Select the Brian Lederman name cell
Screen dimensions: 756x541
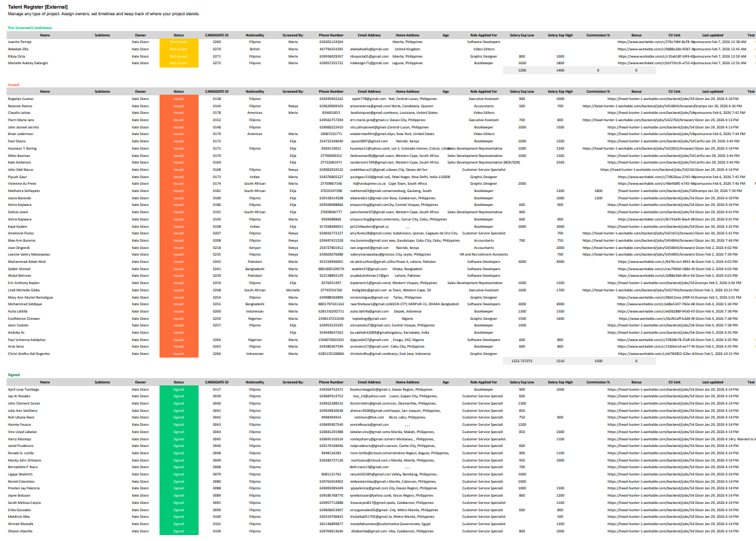[21, 134]
